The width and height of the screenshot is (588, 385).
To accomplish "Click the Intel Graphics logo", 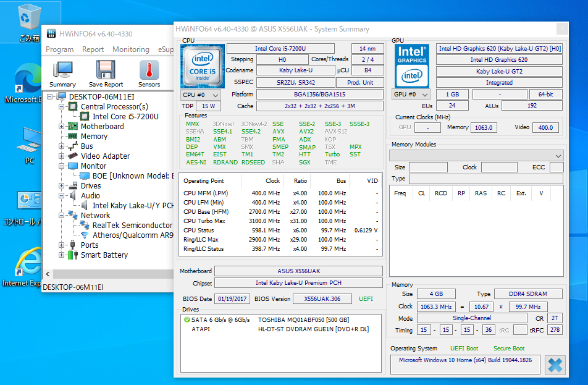I will point(412,66).
